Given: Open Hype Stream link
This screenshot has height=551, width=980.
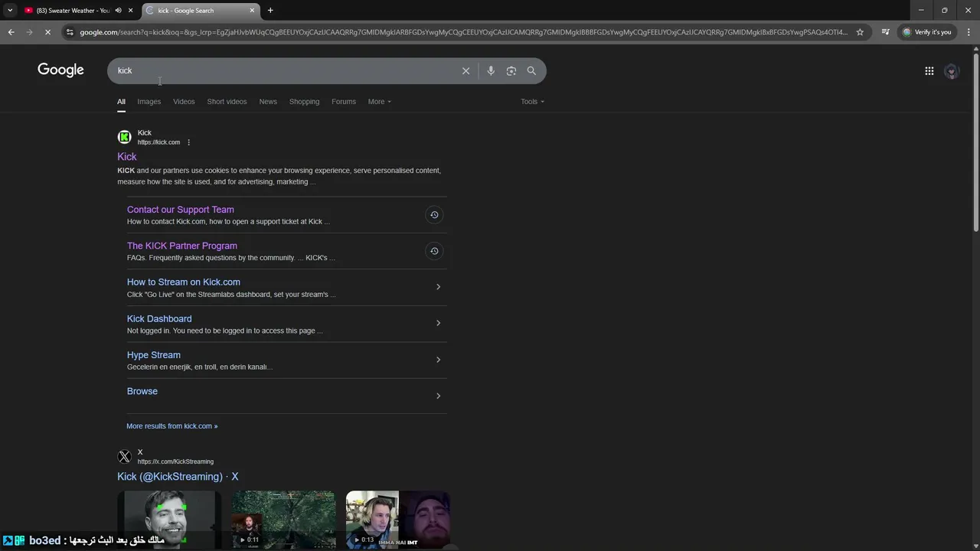Looking at the screenshot, I should (x=154, y=355).
